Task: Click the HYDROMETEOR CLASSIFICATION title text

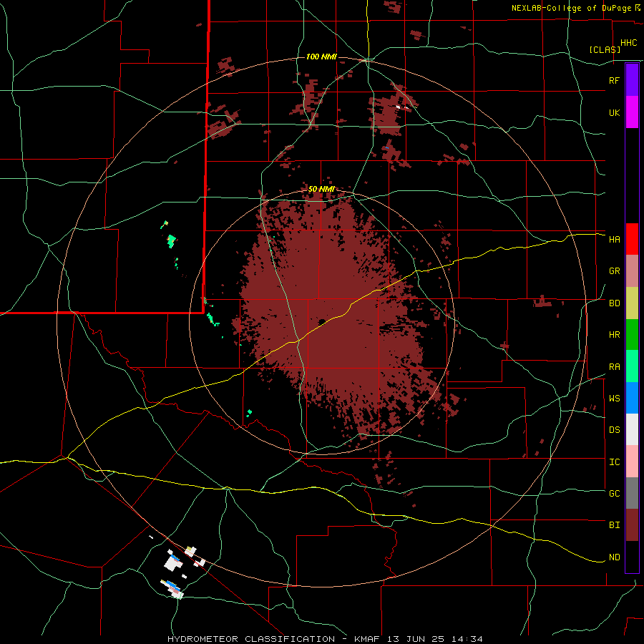Action: (x=251, y=639)
